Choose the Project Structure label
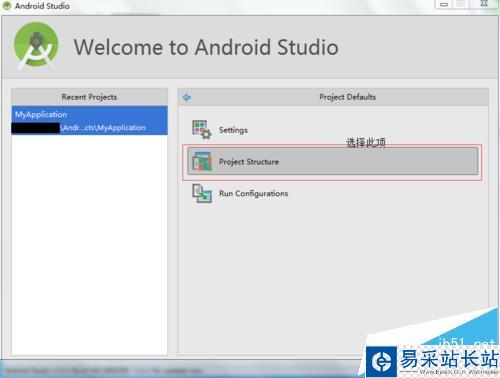The height and width of the screenshot is (378, 500). point(249,162)
